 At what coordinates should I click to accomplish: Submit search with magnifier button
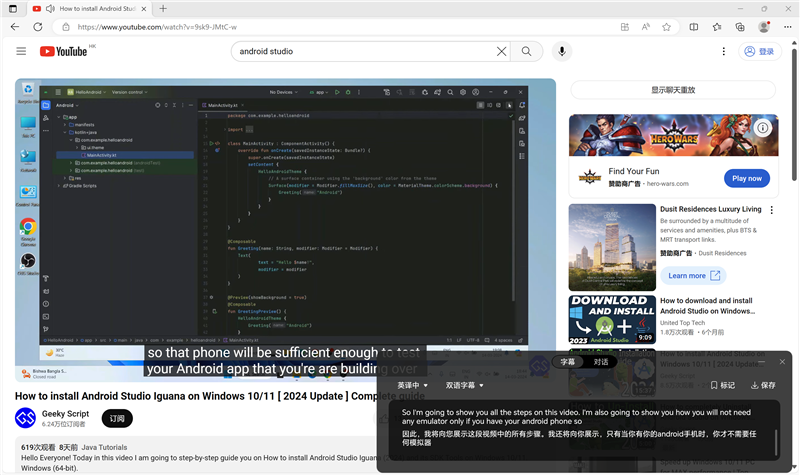526,52
